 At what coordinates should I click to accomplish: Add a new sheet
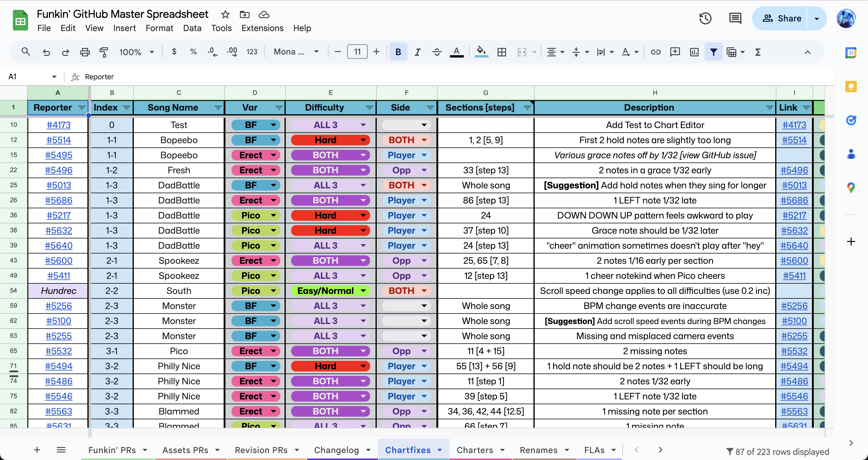tap(37, 449)
